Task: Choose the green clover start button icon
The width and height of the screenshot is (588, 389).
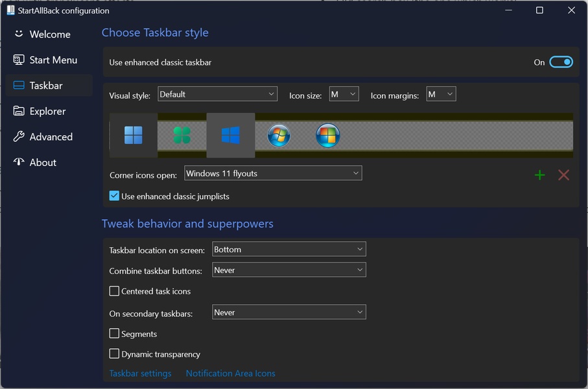Action: (x=182, y=136)
